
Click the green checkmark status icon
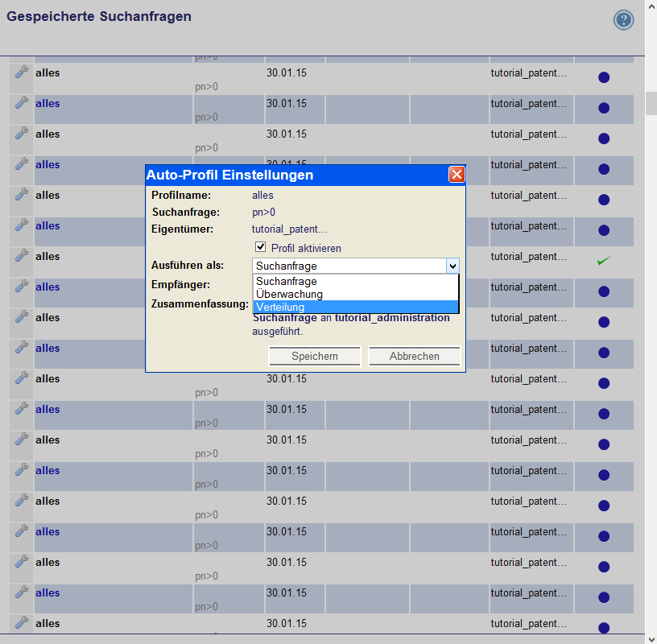pyautogui.click(x=604, y=261)
